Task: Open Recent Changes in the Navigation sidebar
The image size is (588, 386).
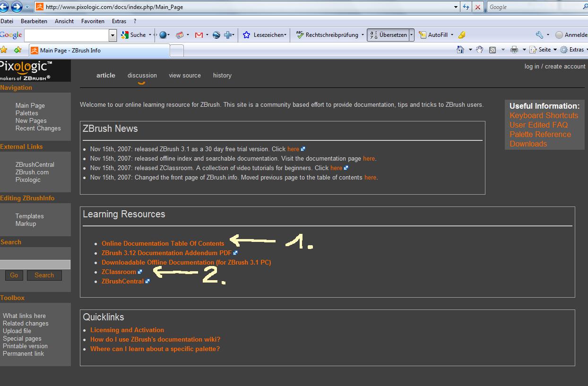Action: tap(38, 129)
